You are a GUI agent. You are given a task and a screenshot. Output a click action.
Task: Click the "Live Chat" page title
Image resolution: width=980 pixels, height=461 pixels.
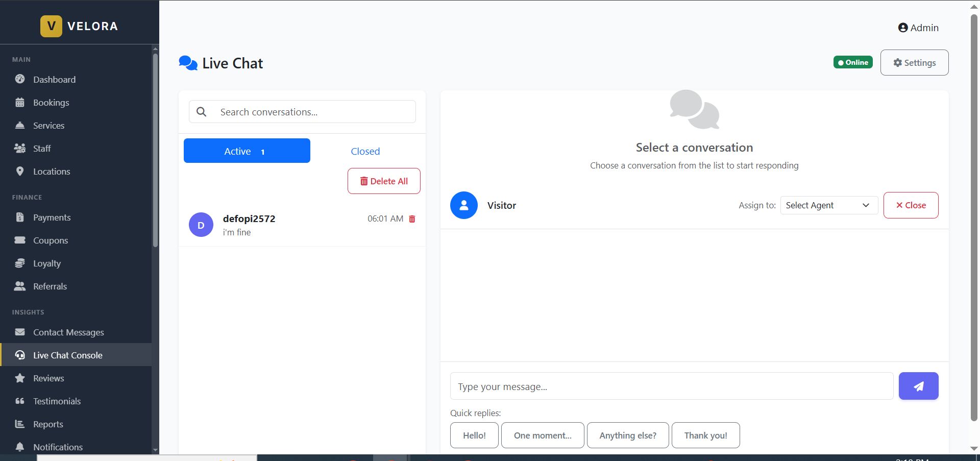click(x=232, y=63)
